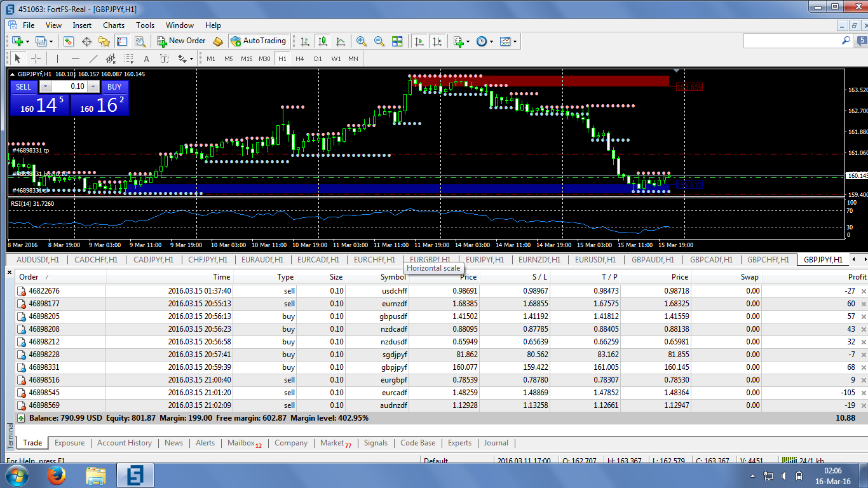This screenshot has height=488, width=868.
Task: Launch MetaEditor with the yellow book icon
Action: [218, 41]
